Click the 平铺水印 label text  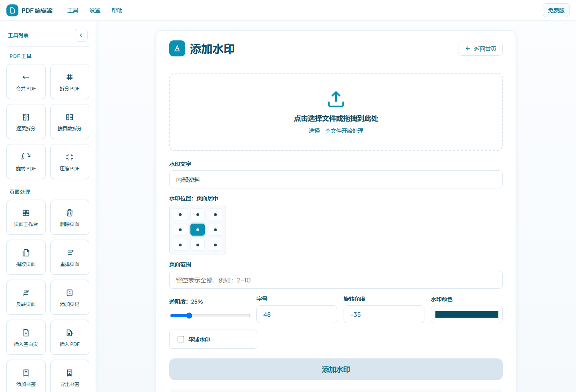click(x=199, y=340)
